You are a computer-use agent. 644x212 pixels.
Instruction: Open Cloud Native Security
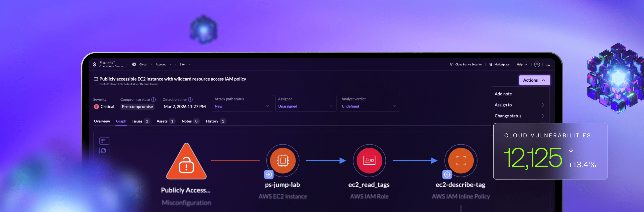tap(468, 64)
